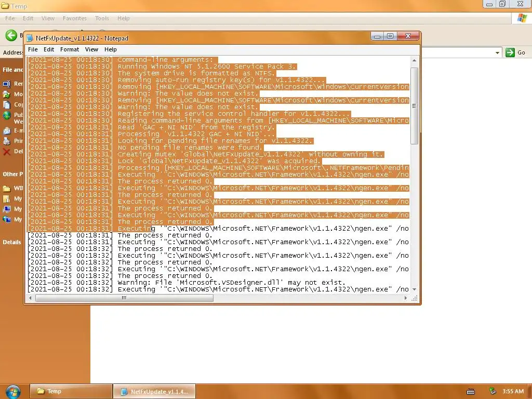Viewport: 532px width, 399px height.
Task: Collapse the File and Folder Tasks section
Action: pos(13,70)
